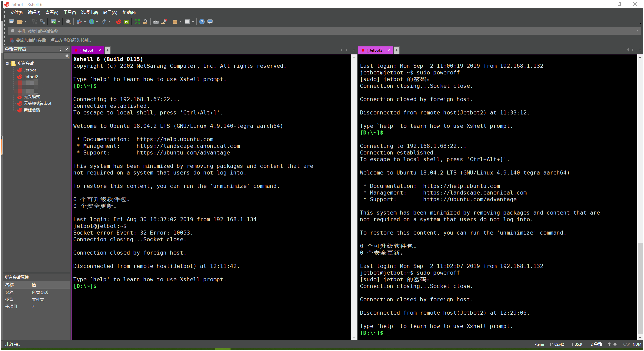
Task: Launch Xftp with red swirl icon
Action: (119, 22)
